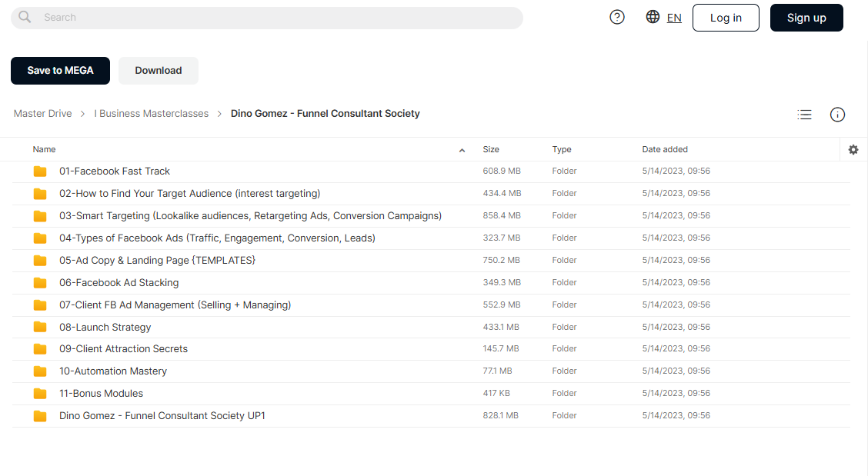Select the 11-Bonus Modules folder
Image resolution: width=868 pixels, height=476 pixels.
tap(102, 394)
